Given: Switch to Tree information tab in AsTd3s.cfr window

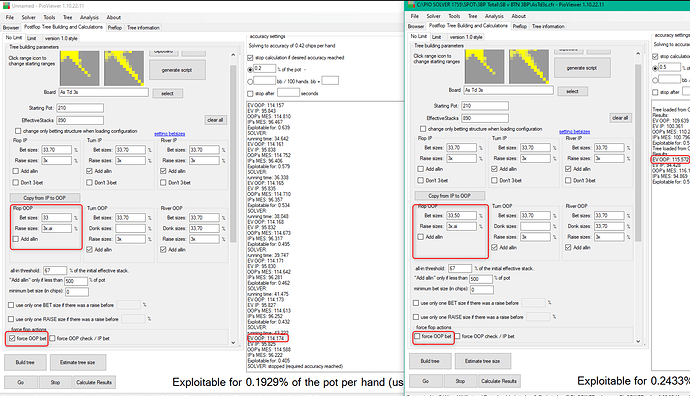Looking at the screenshot, I should coord(548,26).
